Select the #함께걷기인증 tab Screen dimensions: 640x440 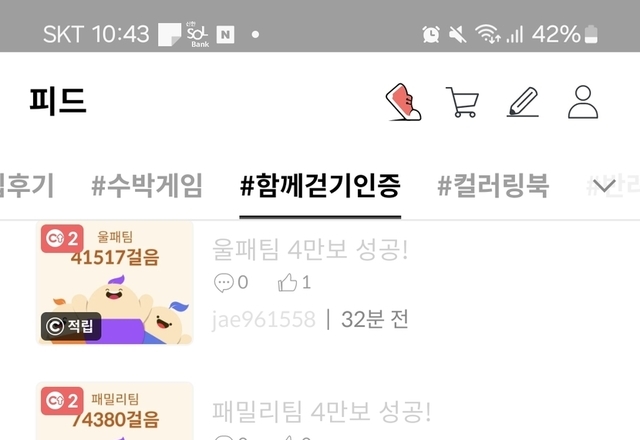point(320,186)
